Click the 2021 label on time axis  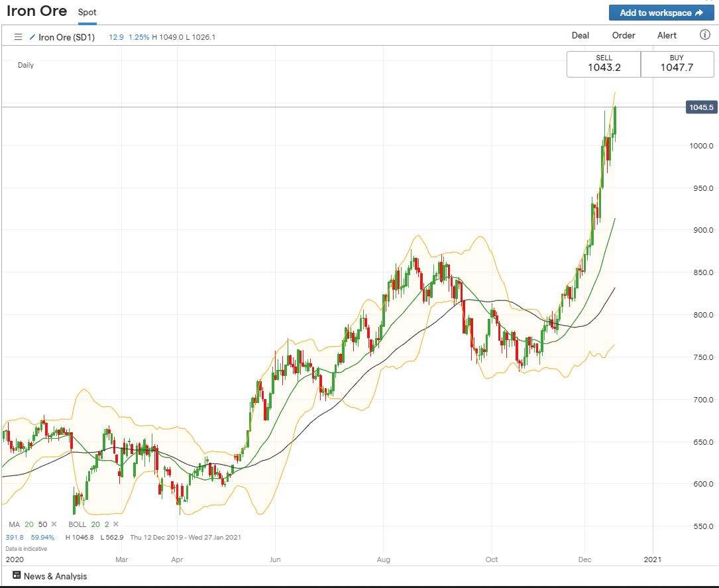[x=653, y=559]
